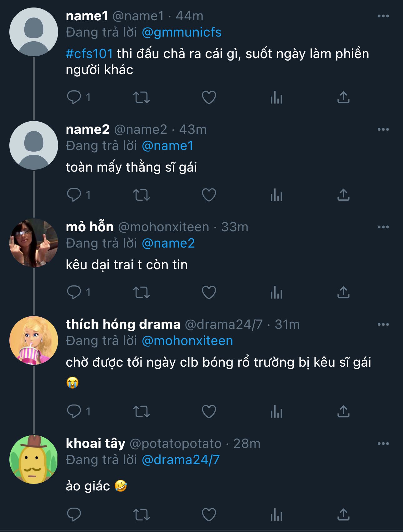
Task: Retweet name2's reply
Action: 142,195
